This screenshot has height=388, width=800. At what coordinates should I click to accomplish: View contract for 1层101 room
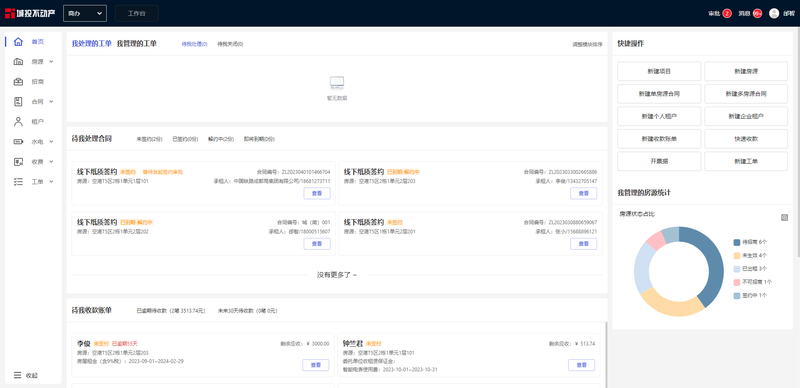tap(317, 193)
